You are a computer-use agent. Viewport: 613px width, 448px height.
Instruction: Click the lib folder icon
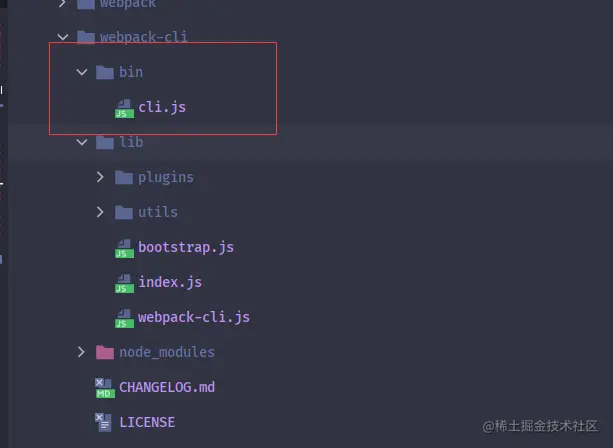pyautogui.click(x=105, y=142)
